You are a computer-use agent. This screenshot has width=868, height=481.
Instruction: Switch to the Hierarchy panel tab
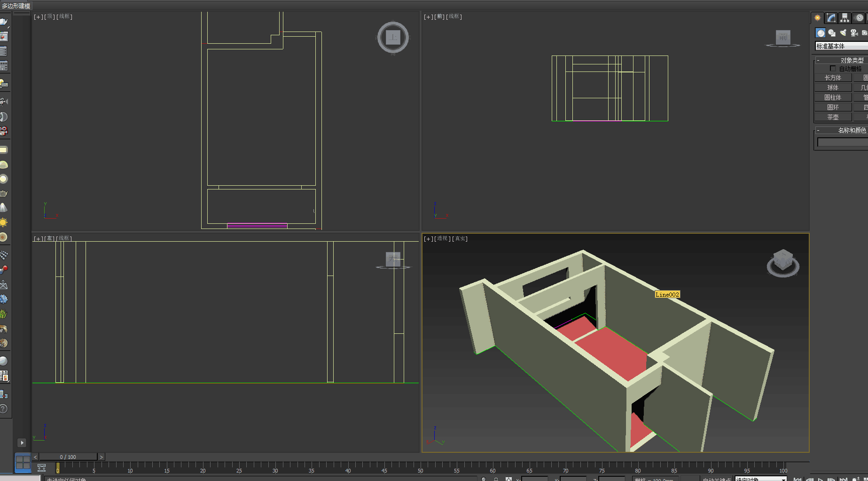tap(845, 18)
